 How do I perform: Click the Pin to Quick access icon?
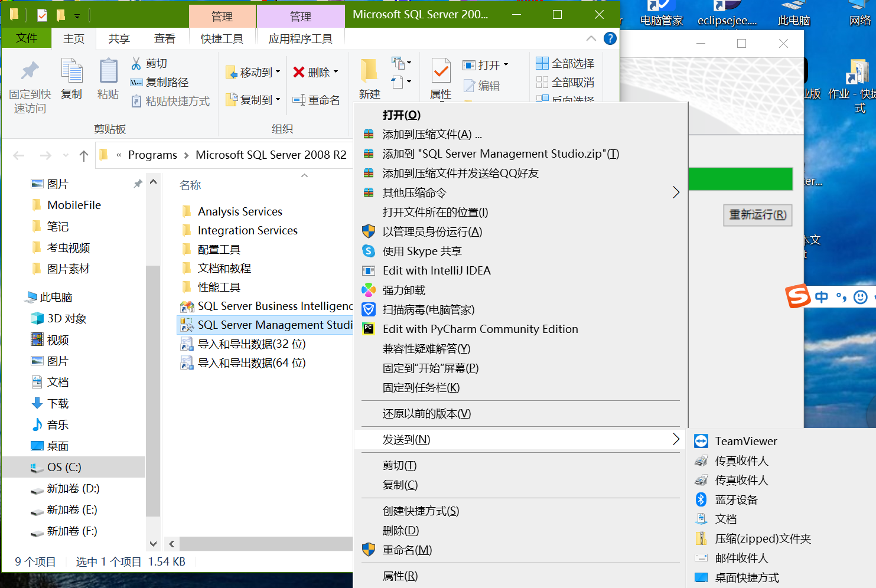(30, 71)
